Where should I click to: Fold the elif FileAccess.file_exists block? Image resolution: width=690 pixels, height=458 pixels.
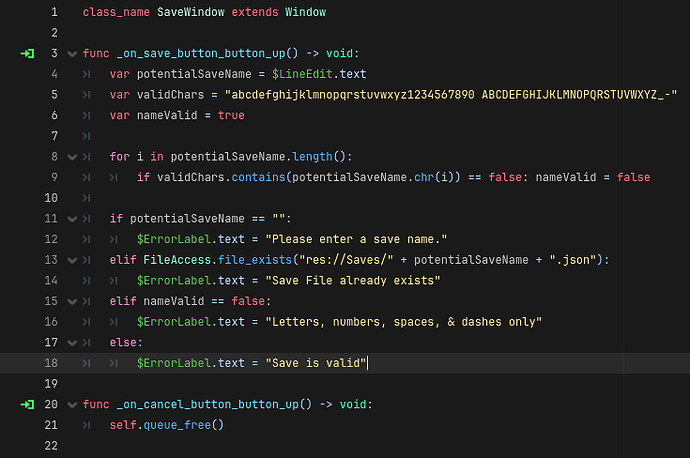point(72,260)
